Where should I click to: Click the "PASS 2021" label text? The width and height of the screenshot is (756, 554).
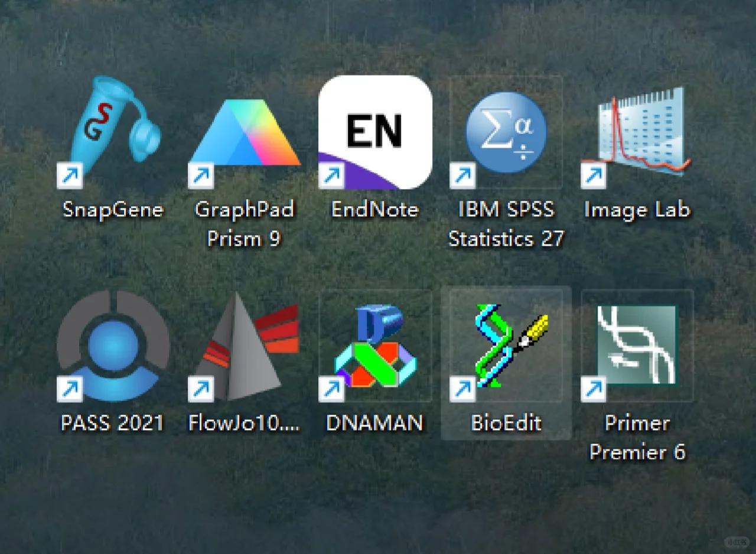[x=112, y=423]
